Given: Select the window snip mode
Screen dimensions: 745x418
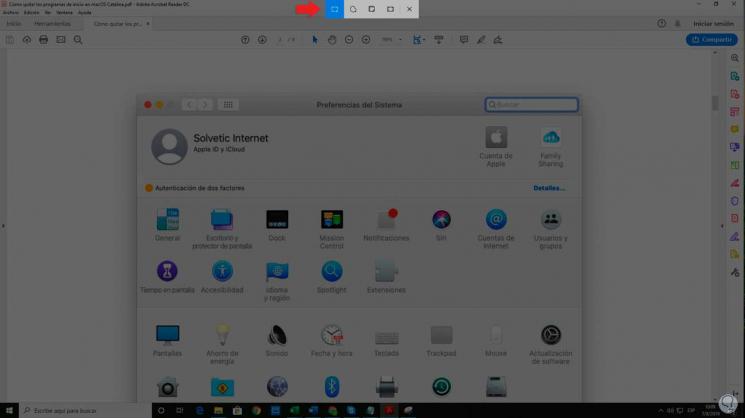Looking at the screenshot, I should tap(372, 9).
